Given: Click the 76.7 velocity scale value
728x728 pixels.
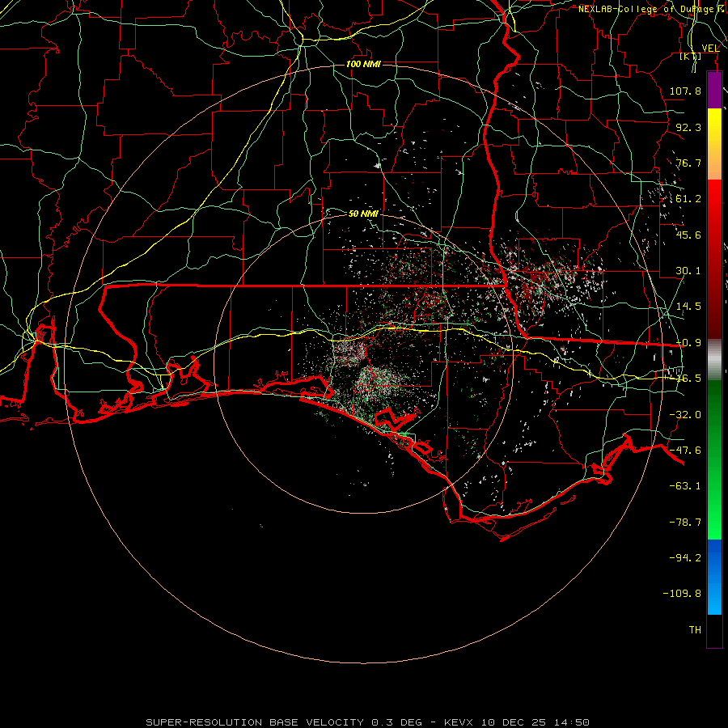Looking at the screenshot, I should pyautogui.click(x=688, y=163).
